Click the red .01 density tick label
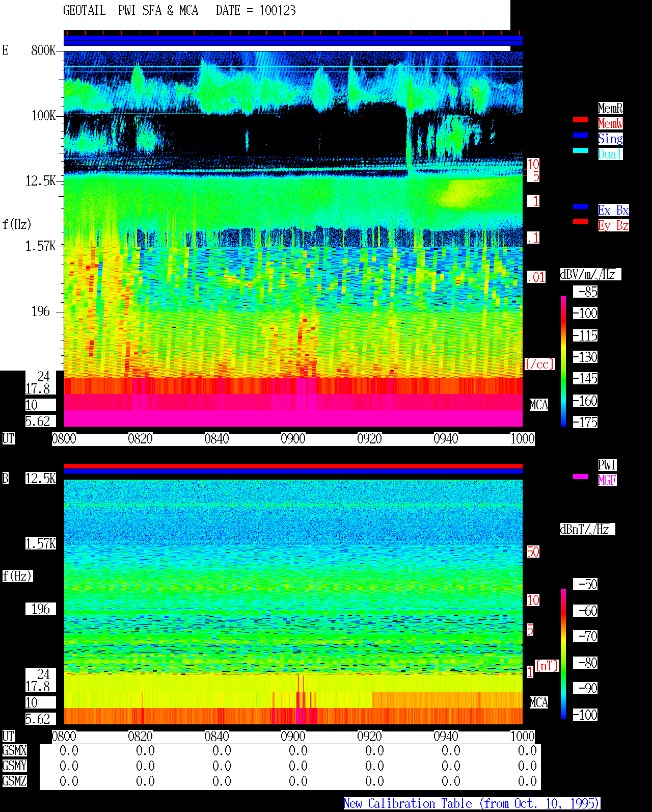 536,277
